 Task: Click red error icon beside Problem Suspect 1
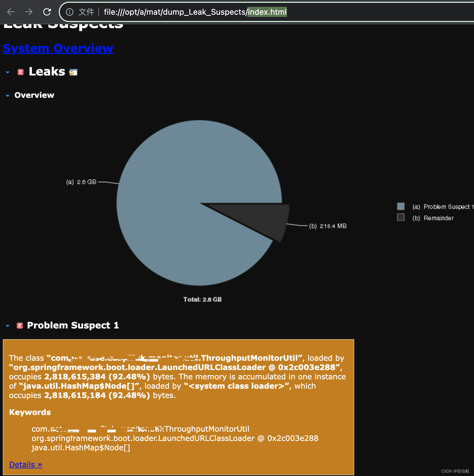(x=20, y=326)
